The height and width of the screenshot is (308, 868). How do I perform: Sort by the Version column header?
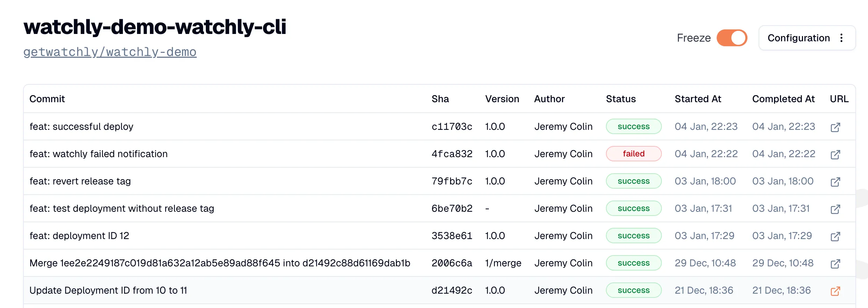[502, 99]
